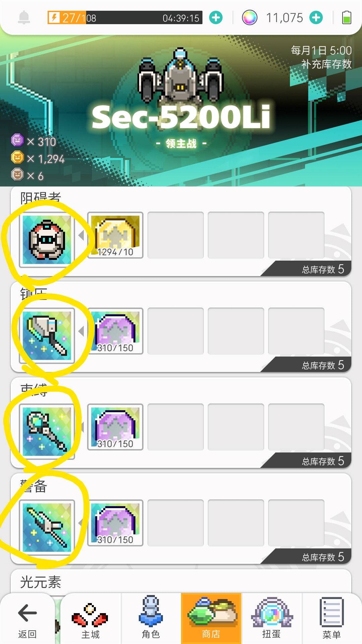Select the sword weapon reward item
This screenshot has width=362, height=644.
pyautogui.click(x=47, y=528)
